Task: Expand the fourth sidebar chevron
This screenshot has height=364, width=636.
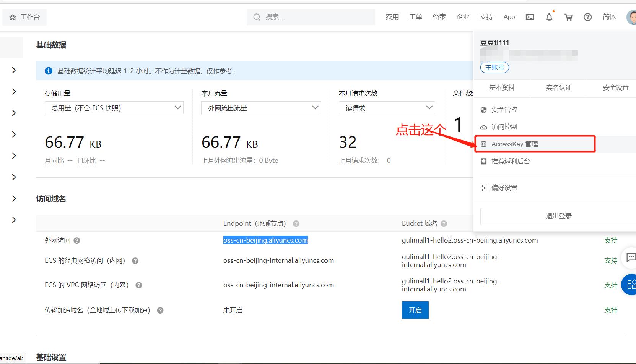Action: point(14,134)
